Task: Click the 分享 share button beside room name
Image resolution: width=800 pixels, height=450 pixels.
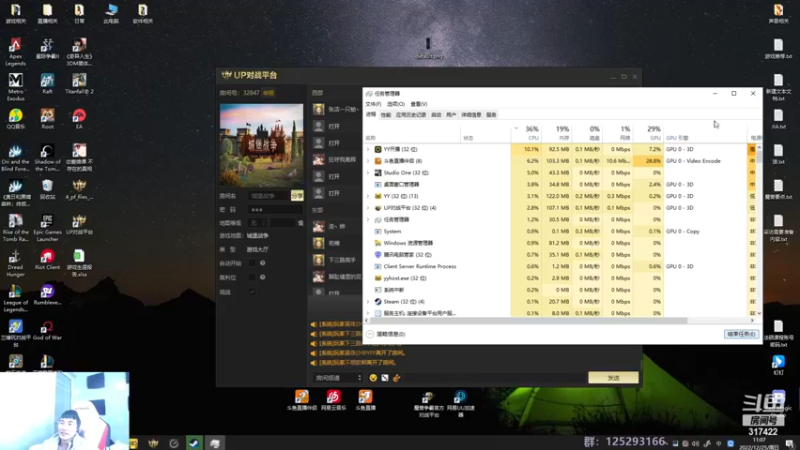Action: [297, 196]
